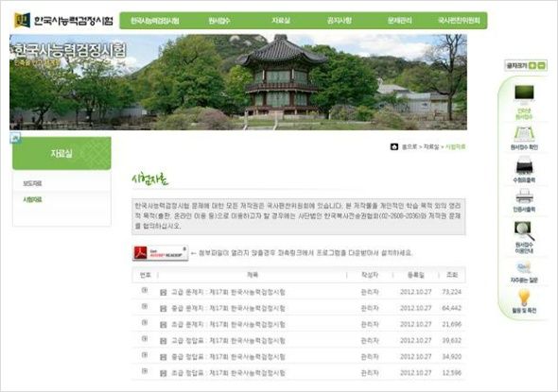Open the 한국사능력검정시험 menu in green navigation bar
This screenshot has height=392, width=558.
click(x=155, y=21)
